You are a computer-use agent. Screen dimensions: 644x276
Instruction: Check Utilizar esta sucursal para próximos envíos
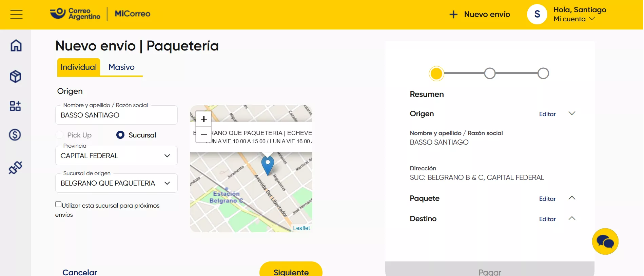[x=58, y=204]
